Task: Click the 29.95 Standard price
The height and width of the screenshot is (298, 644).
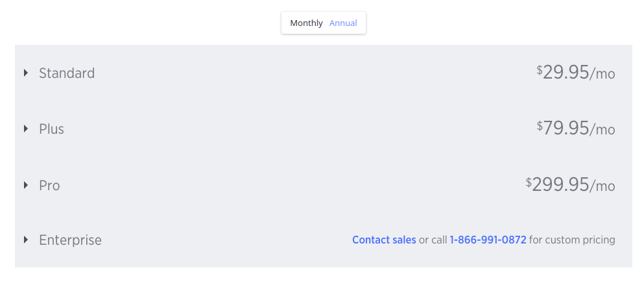Action: pos(566,72)
